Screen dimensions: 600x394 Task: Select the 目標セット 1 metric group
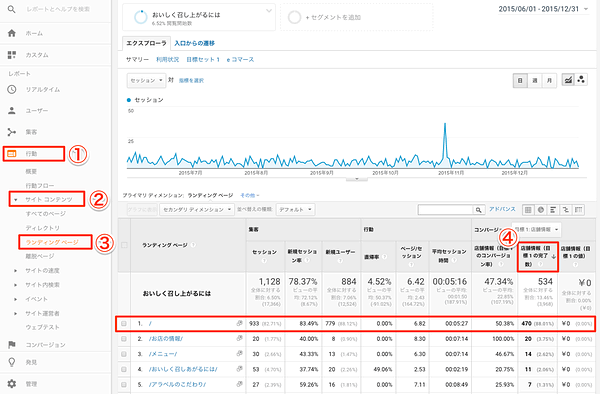point(203,60)
